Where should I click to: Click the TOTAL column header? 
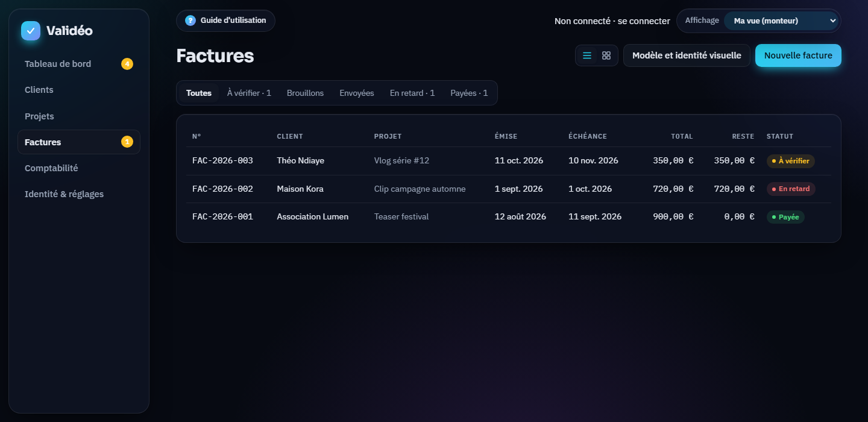(x=682, y=136)
